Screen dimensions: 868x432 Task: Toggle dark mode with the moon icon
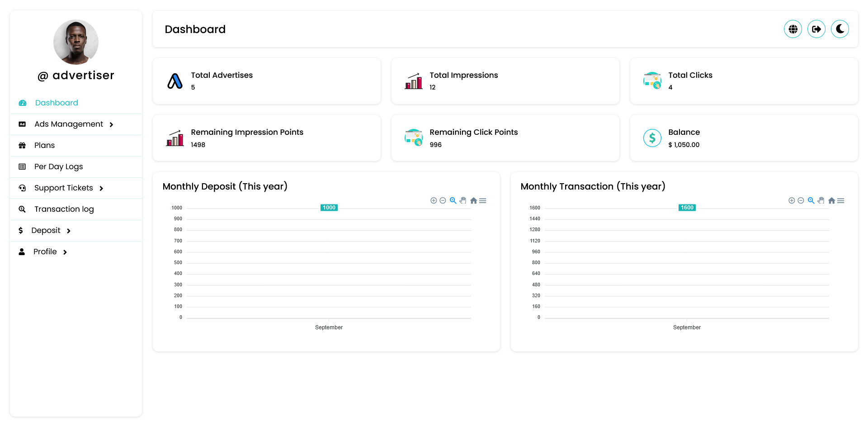[x=840, y=29]
